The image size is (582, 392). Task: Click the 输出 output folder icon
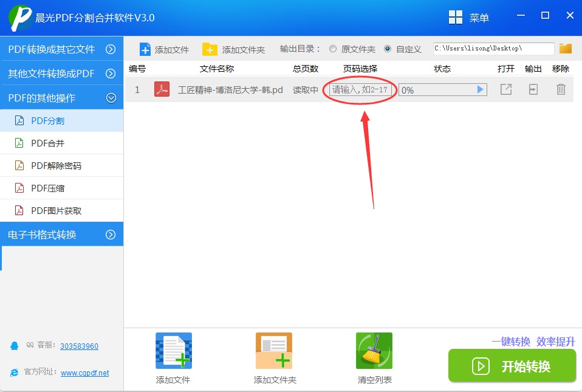(533, 89)
